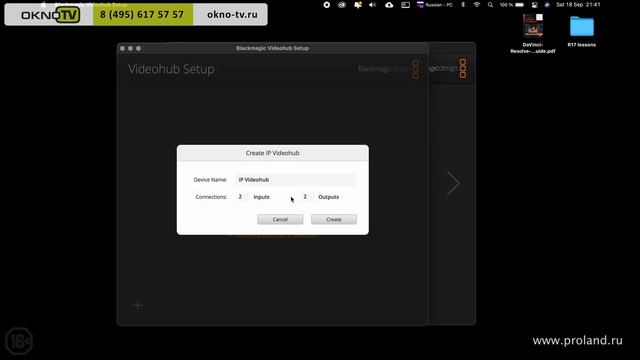Click the Siri icon in menu bar
This screenshot has height=360, width=640.
[547, 5]
